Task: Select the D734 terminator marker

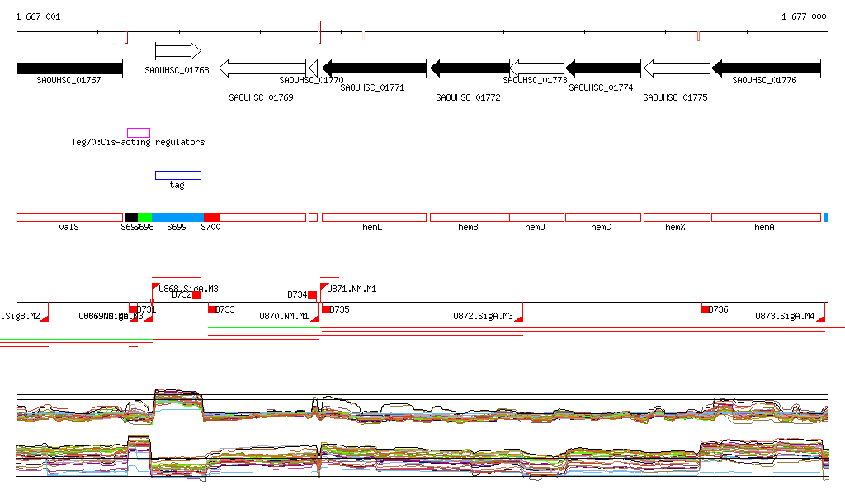Action: click(x=313, y=295)
